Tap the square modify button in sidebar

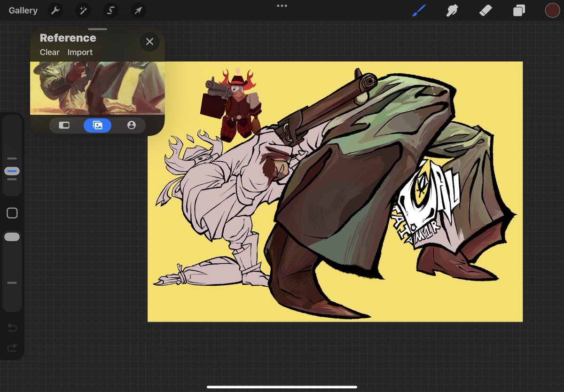click(12, 213)
